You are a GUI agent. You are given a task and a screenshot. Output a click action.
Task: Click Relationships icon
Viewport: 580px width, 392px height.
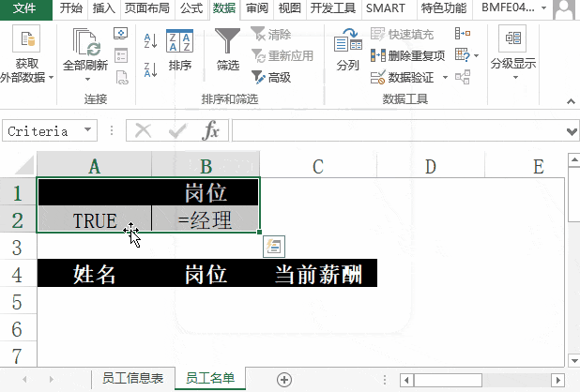pyautogui.click(x=463, y=77)
